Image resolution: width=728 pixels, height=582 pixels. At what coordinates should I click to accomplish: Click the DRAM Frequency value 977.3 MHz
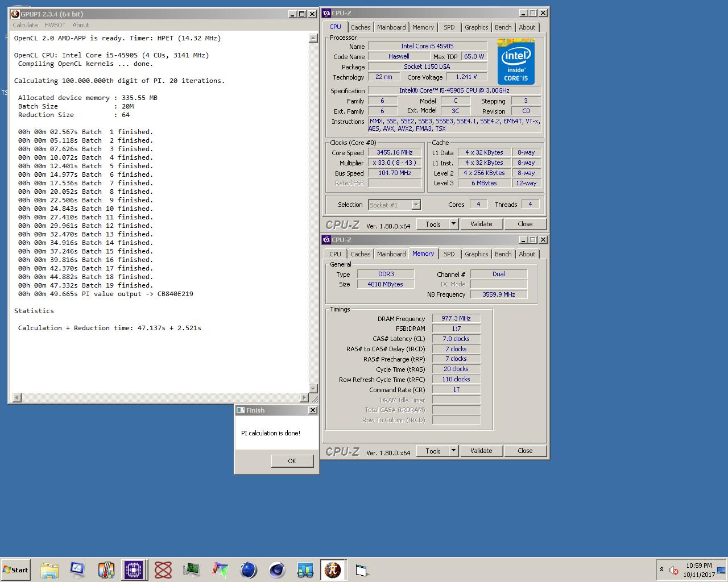pyautogui.click(x=456, y=318)
